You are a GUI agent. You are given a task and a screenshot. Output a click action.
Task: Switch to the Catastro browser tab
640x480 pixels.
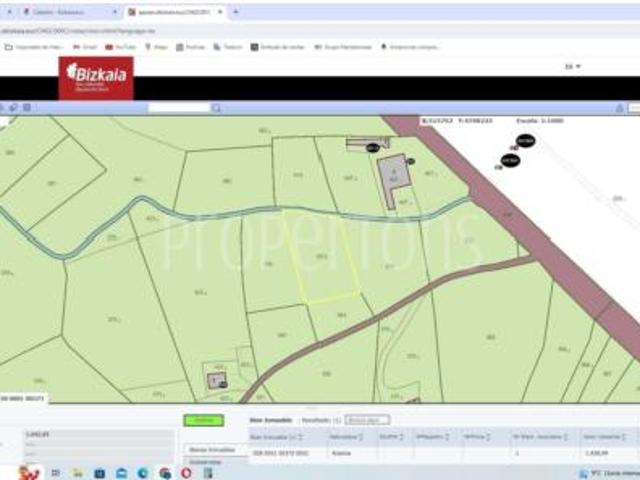pyautogui.click(x=69, y=12)
